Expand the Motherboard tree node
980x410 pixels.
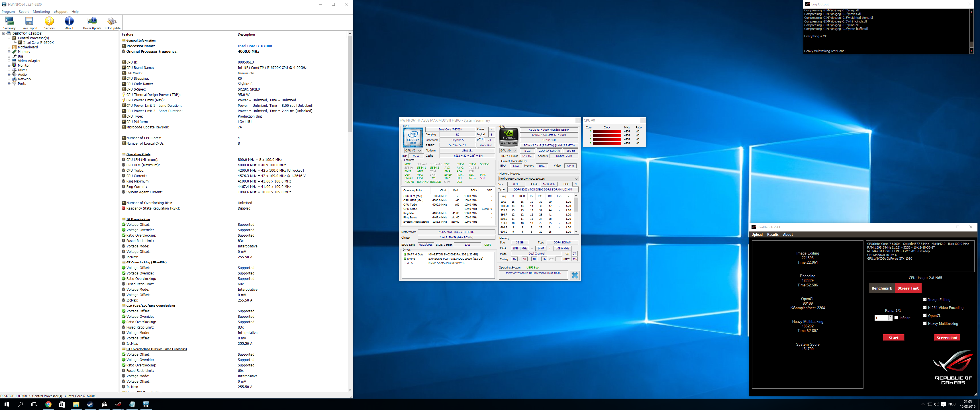(x=9, y=47)
